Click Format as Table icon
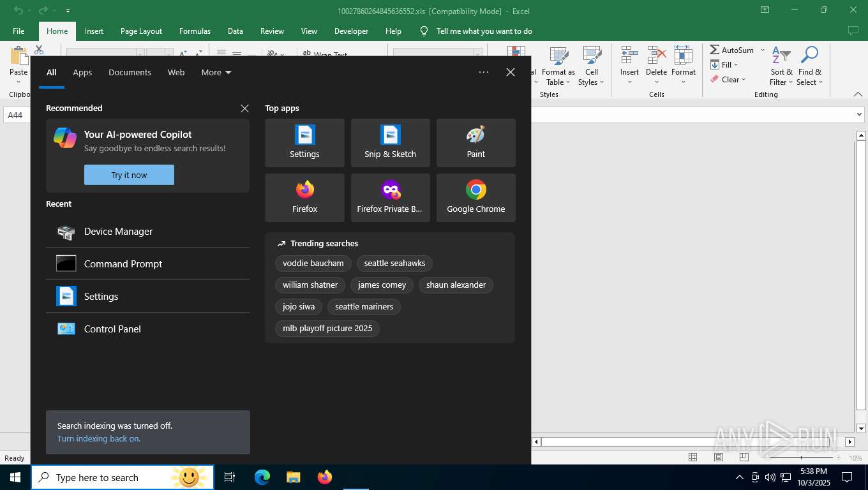This screenshot has width=868, height=490. click(559, 55)
